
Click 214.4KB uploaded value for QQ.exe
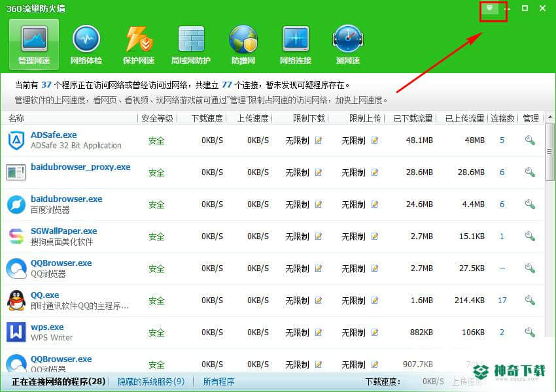click(470, 301)
